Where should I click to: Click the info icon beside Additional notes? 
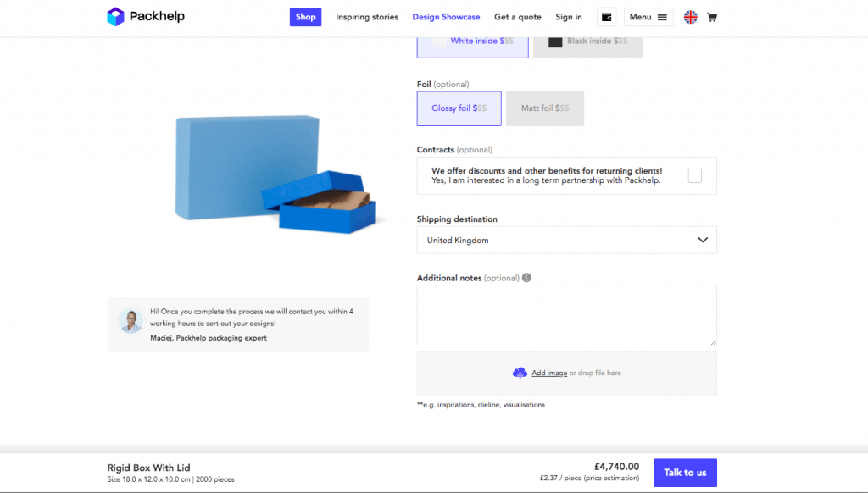coord(526,277)
